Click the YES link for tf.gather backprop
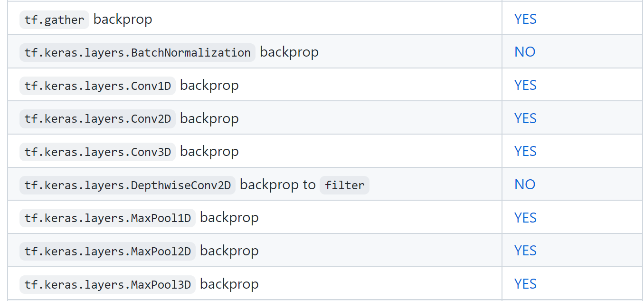This screenshot has width=644, height=301. click(525, 19)
